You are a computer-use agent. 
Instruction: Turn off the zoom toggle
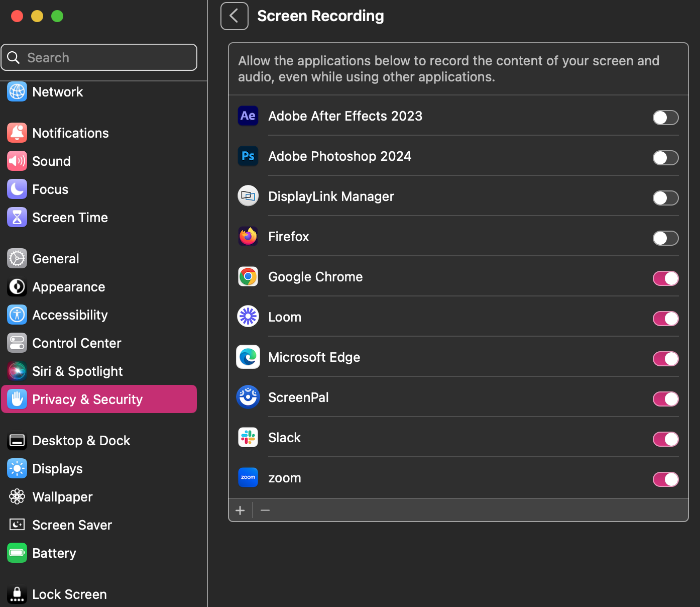point(666,479)
